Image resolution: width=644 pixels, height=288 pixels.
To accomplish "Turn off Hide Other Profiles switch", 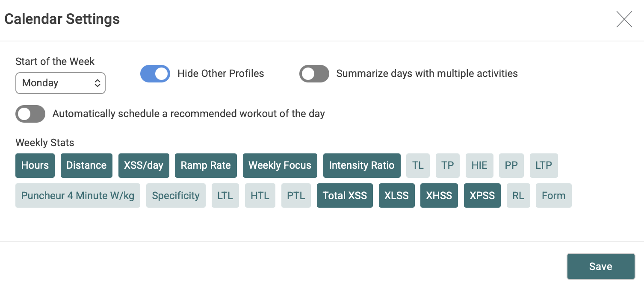I will (155, 73).
